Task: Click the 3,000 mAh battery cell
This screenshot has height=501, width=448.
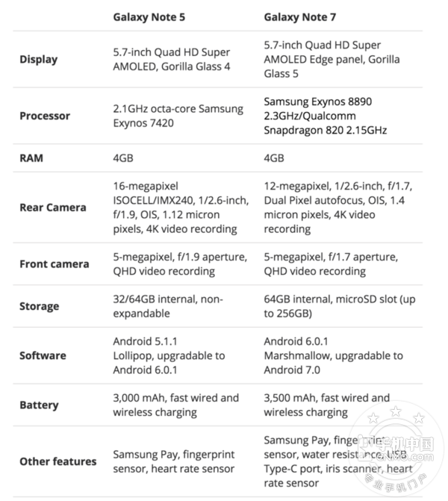Action: pyautogui.click(x=176, y=405)
